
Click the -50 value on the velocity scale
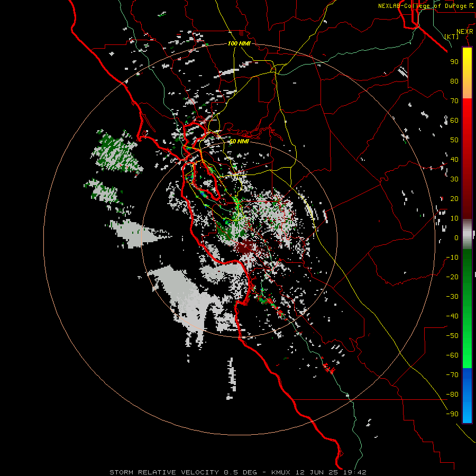(x=452, y=336)
